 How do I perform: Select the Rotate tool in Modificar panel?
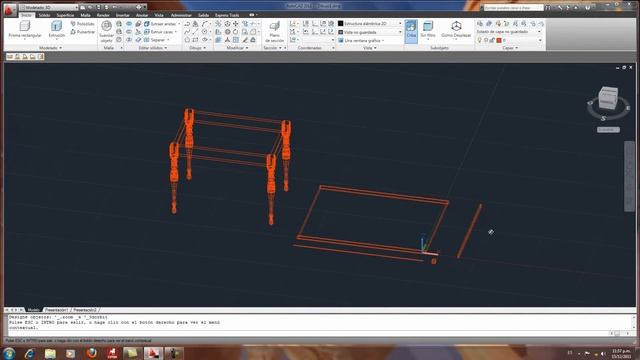pyautogui.click(x=236, y=32)
